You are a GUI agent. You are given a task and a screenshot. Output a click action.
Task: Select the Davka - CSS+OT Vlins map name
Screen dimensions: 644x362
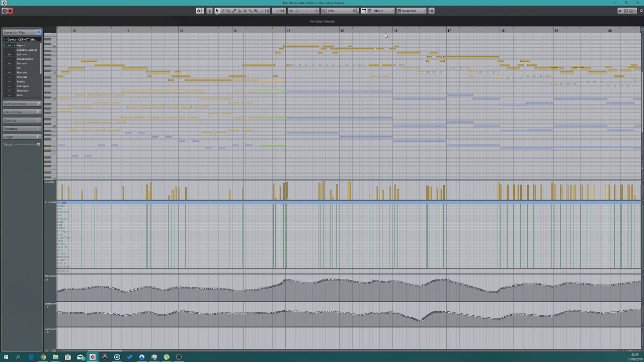[x=22, y=39]
